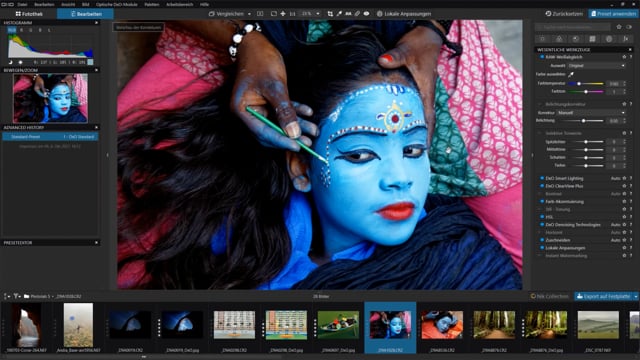This screenshot has width=640, height=360.
Task: Adjust the Farbtemperatur slider
Action: point(586,83)
